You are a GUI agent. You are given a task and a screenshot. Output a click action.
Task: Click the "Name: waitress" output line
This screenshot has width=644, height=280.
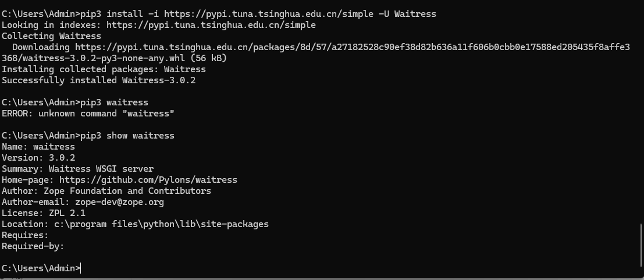coord(38,147)
